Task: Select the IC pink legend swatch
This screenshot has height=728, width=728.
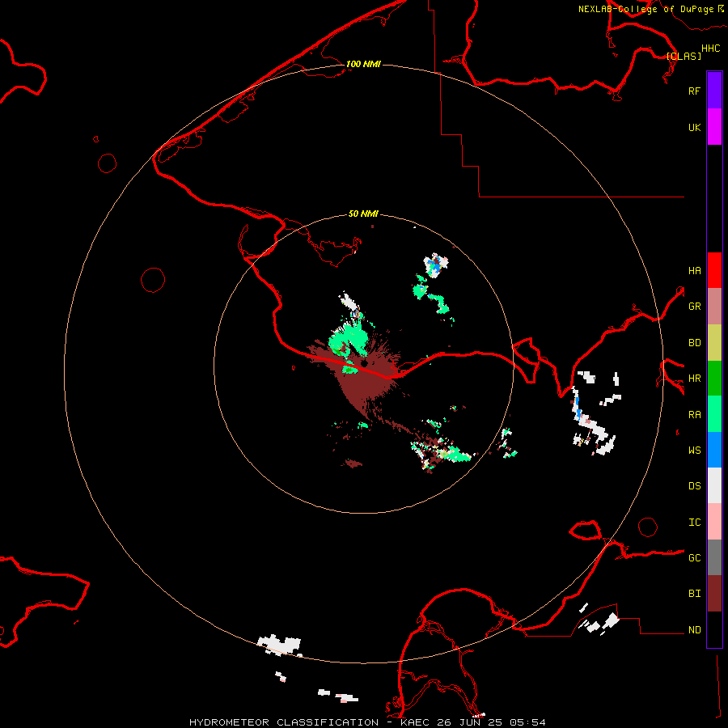Action: (x=714, y=522)
